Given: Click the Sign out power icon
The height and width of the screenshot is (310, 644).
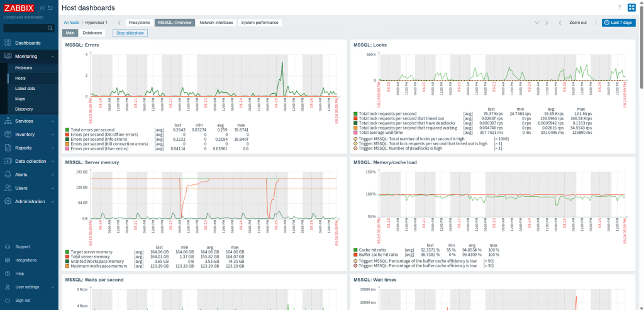Looking at the screenshot, I should tap(8, 300).
